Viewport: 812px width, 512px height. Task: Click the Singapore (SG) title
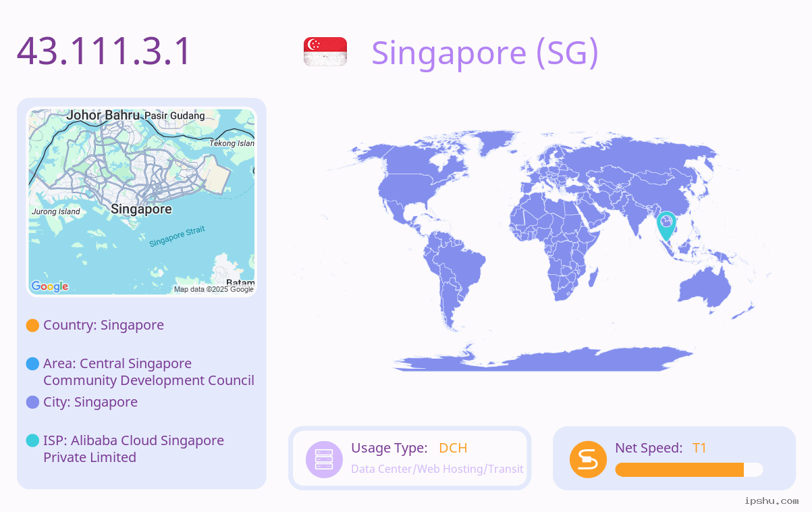point(485,53)
